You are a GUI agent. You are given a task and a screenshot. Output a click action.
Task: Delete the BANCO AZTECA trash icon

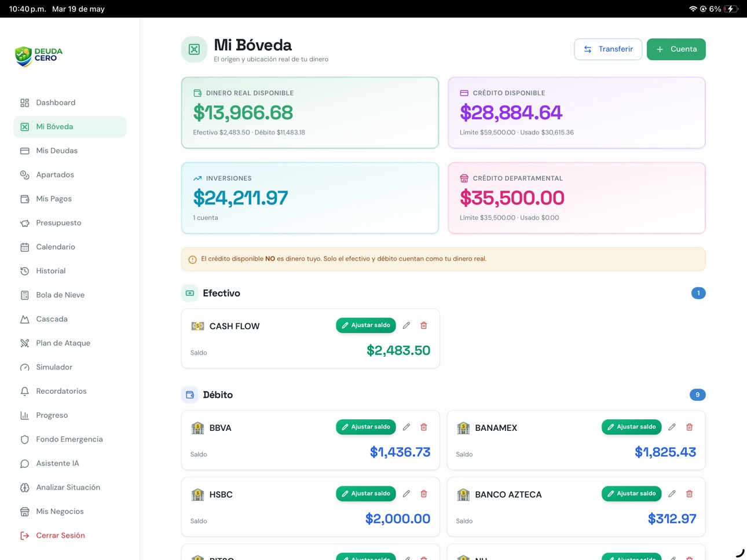point(689,493)
